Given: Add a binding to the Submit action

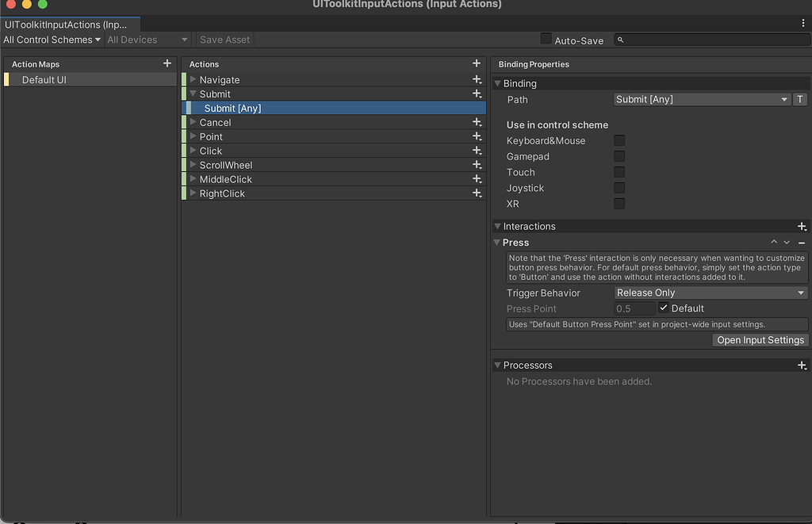Looking at the screenshot, I should point(477,94).
